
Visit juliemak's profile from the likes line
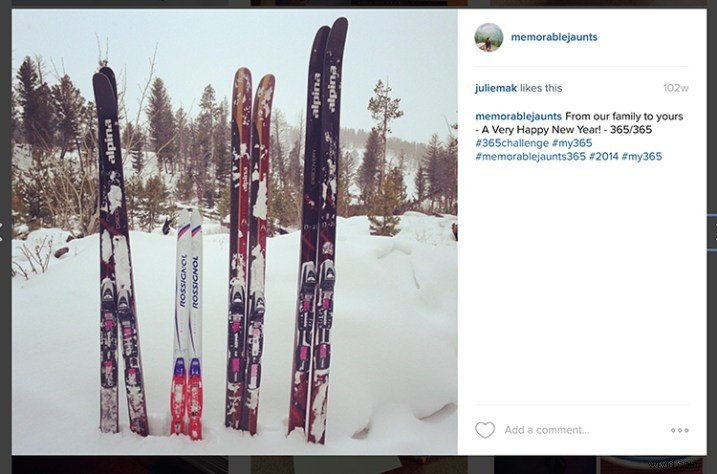pos(496,88)
